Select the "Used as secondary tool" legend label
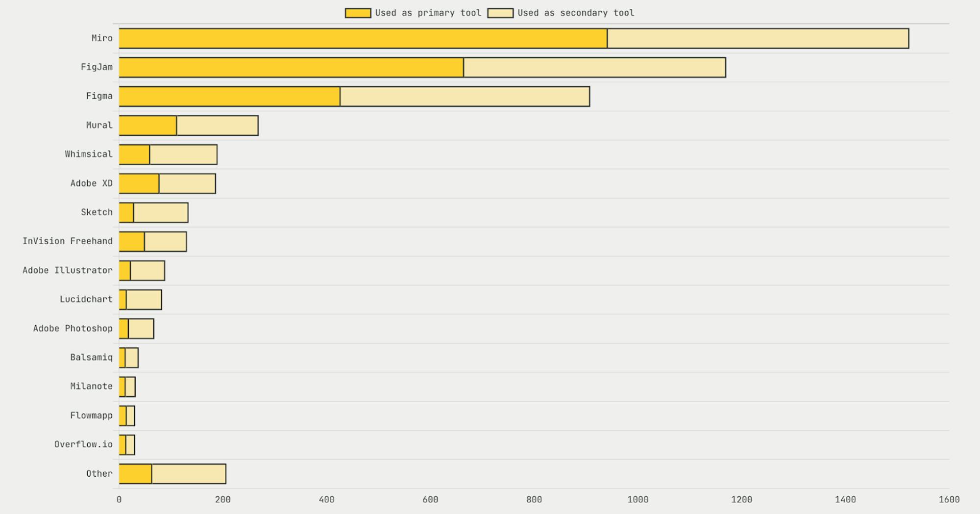Image resolution: width=980 pixels, height=514 pixels. coord(576,13)
